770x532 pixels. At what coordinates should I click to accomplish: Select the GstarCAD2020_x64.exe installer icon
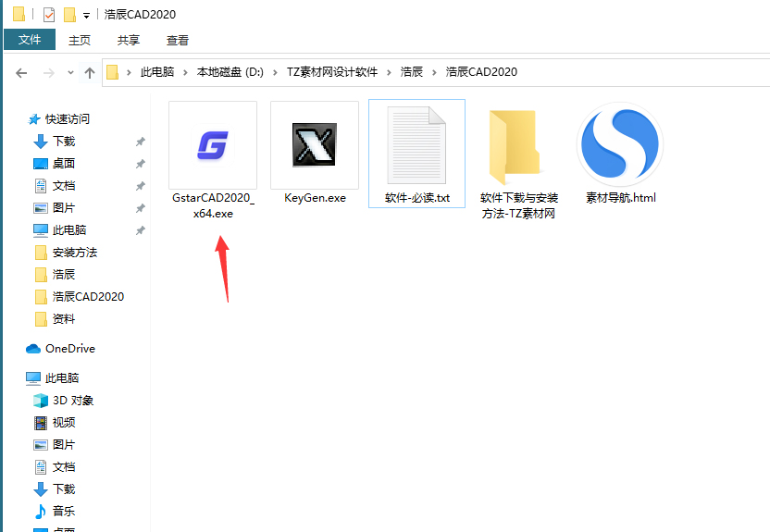[x=213, y=145]
